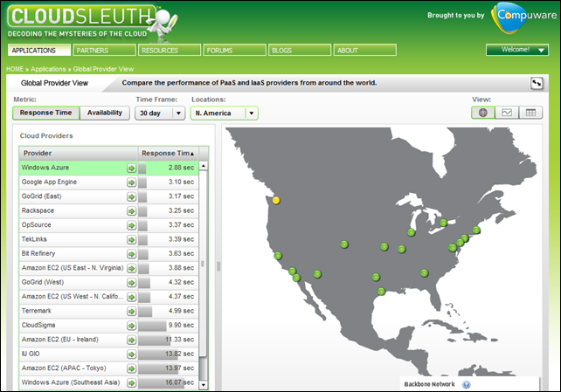This screenshot has height=392, width=561.
Task: Select CloudSigma provider name
Action: pos(38,325)
